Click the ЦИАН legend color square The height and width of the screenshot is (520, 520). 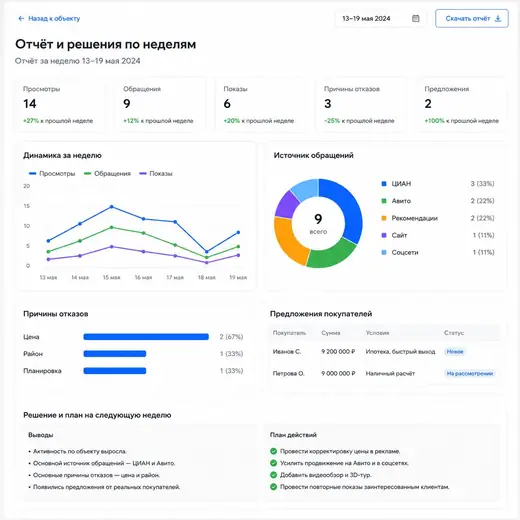(x=384, y=184)
